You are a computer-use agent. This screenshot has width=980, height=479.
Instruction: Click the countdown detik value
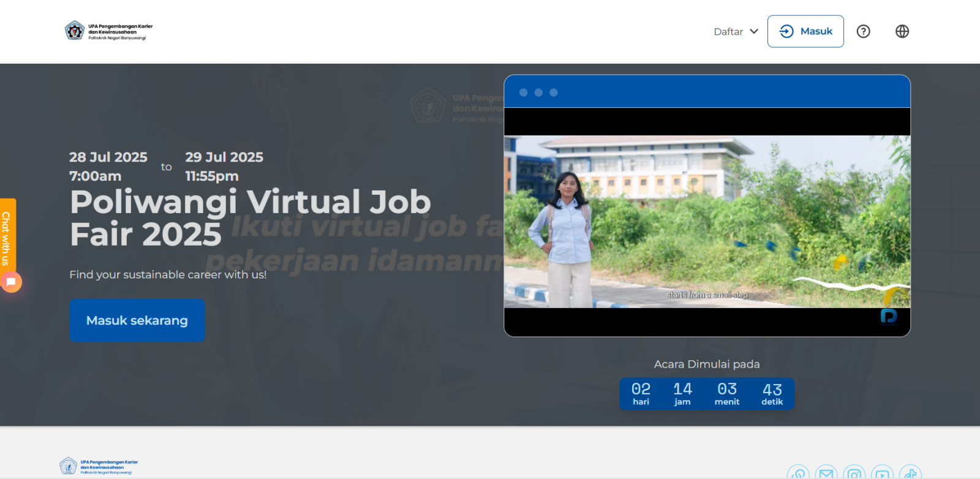tap(772, 390)
